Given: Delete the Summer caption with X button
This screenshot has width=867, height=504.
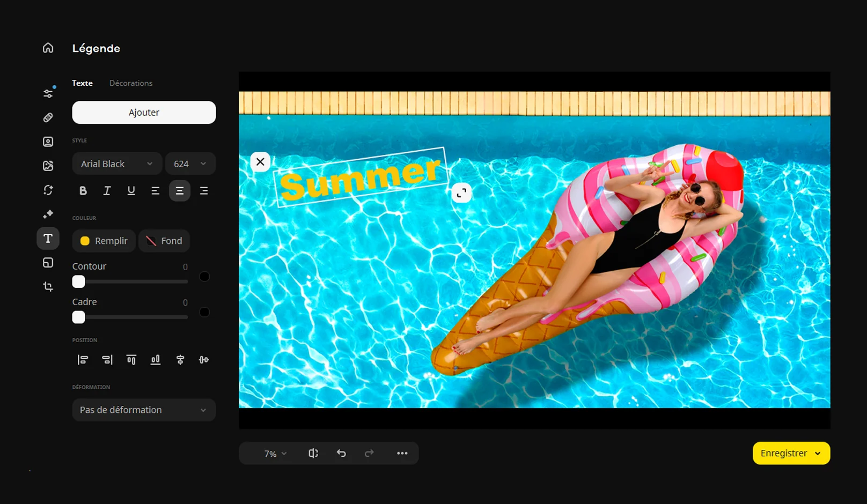Looking at the screenshot, I should [x=260, y=162].
